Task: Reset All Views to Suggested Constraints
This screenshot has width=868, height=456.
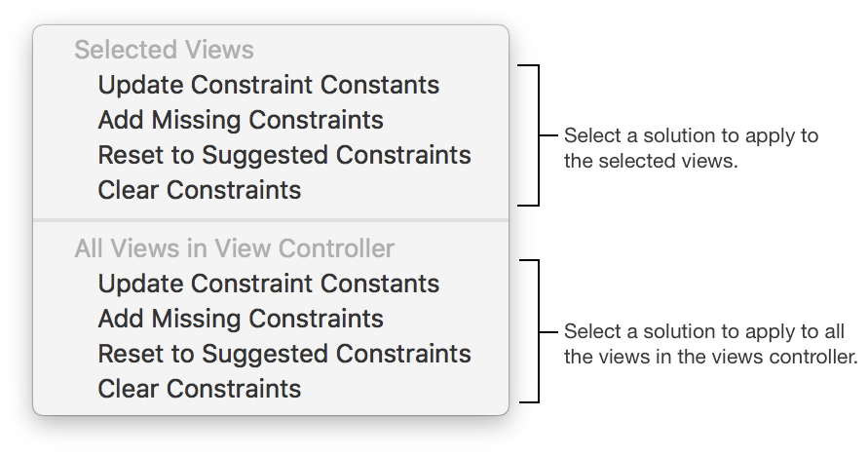Action: tap(283, 354)
